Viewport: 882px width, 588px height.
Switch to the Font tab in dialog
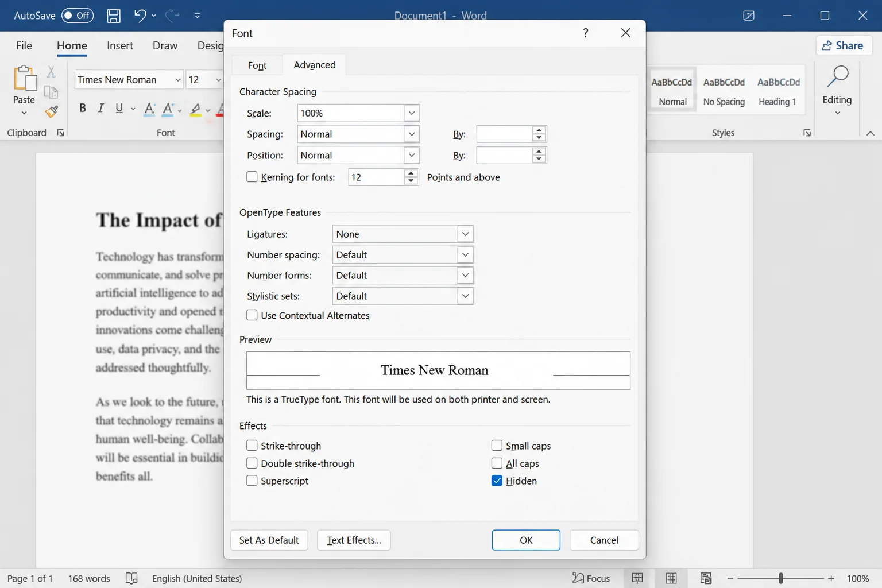tap(257, 65)
